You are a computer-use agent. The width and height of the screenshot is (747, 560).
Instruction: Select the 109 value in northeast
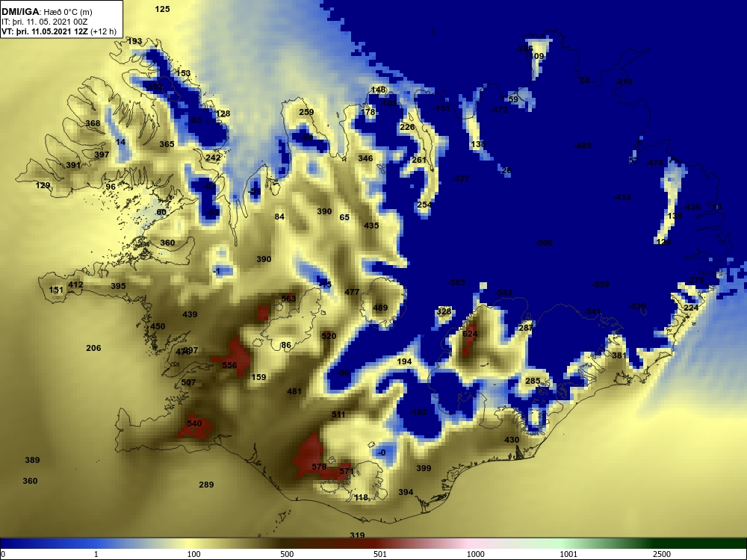pyautogui.click(x=537, y=56)
